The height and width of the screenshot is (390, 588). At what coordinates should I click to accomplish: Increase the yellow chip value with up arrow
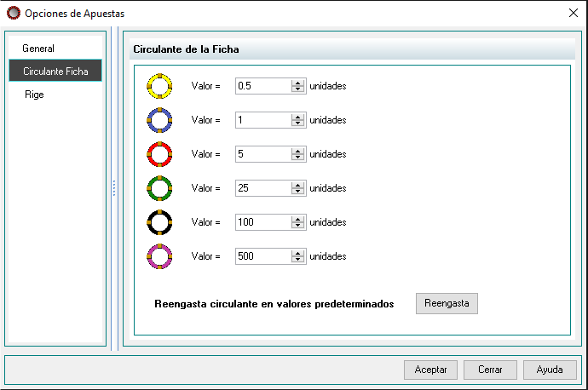click(297, 83)
